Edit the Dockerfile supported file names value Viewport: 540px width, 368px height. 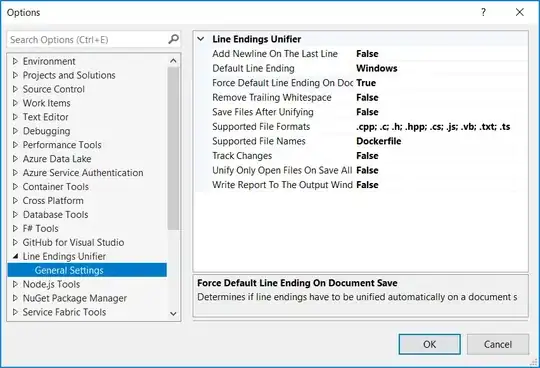(x=378, y=141)
